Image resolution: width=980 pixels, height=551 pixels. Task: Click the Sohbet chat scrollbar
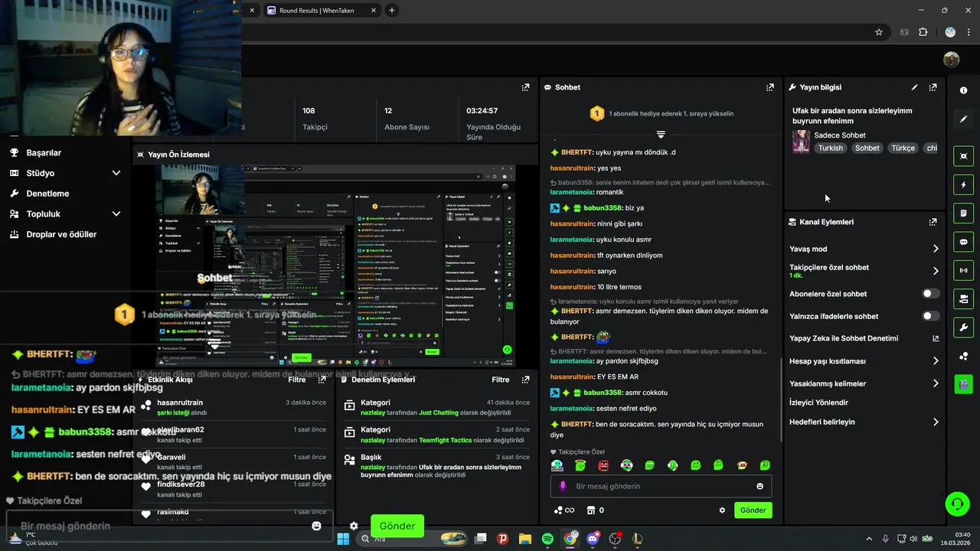tap(780, 401)
